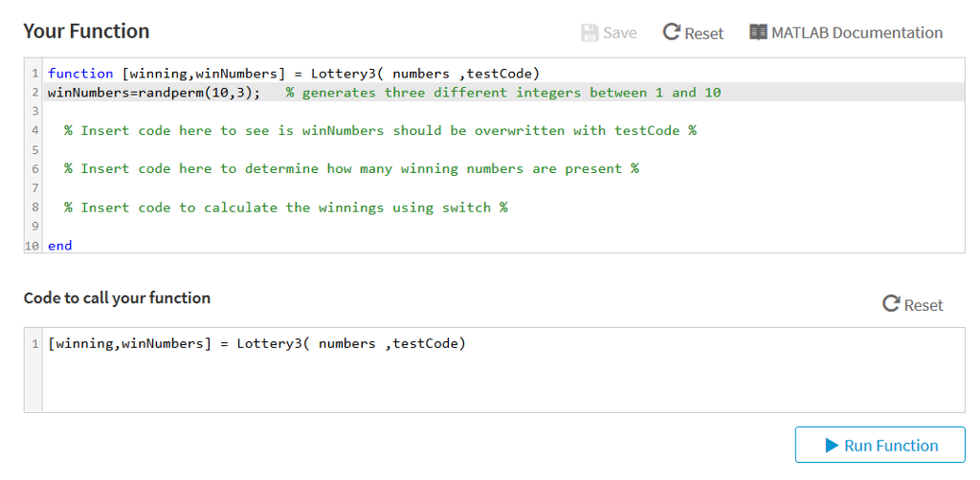Click the play triangle icon in Run Function
980x480 pixels.
(832, 445)
